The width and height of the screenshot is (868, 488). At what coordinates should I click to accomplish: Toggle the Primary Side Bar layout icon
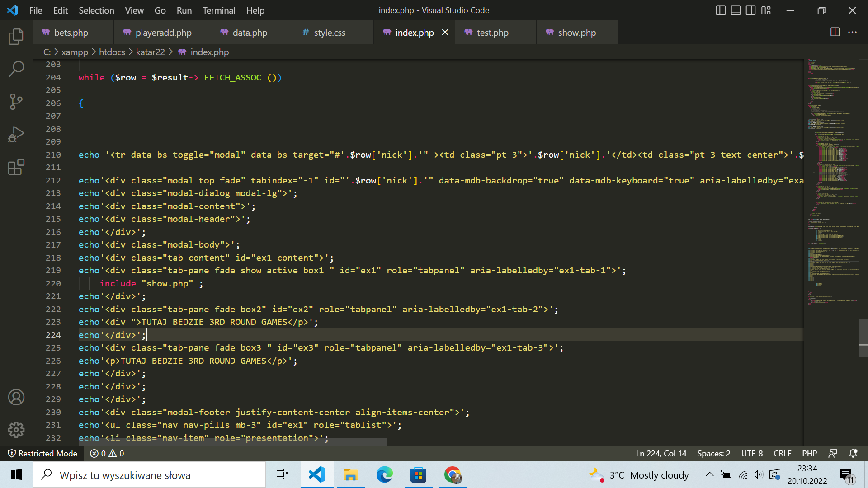pos(721,10)
